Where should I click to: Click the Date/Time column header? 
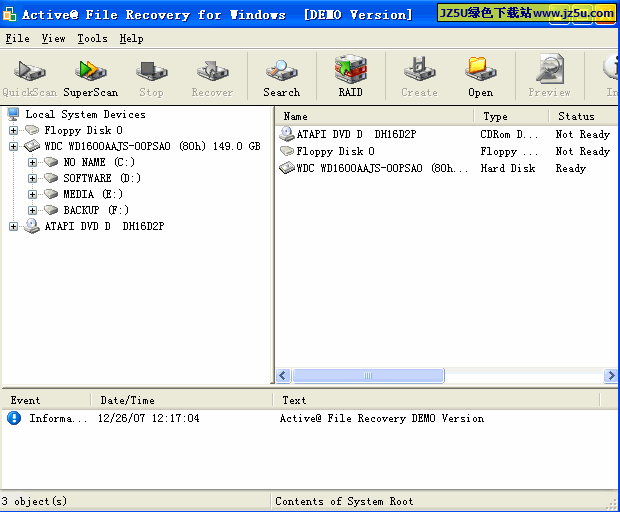click(x=182, y=400)
